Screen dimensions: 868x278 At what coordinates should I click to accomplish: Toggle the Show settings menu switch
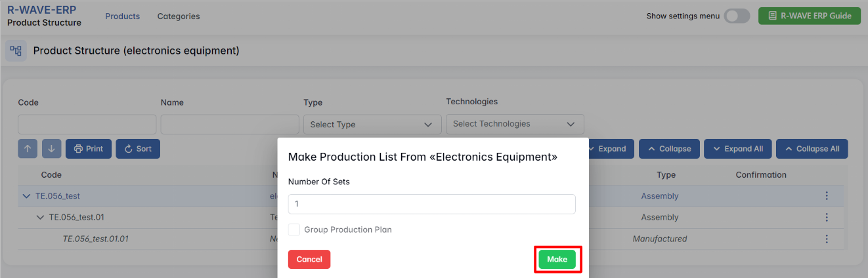[737, 16]
